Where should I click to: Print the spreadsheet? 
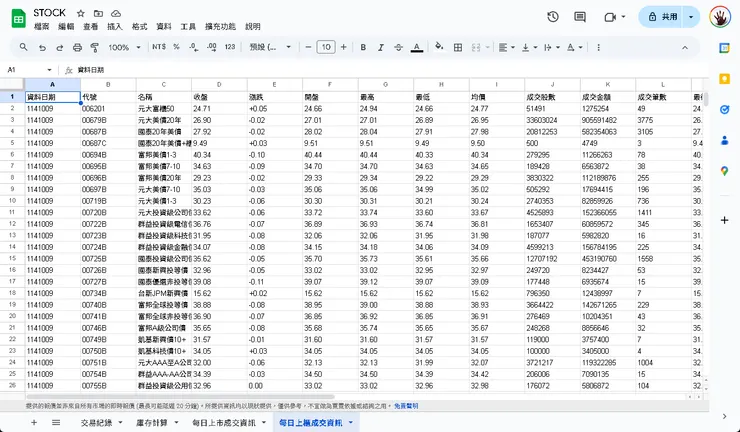pos(77,47)
